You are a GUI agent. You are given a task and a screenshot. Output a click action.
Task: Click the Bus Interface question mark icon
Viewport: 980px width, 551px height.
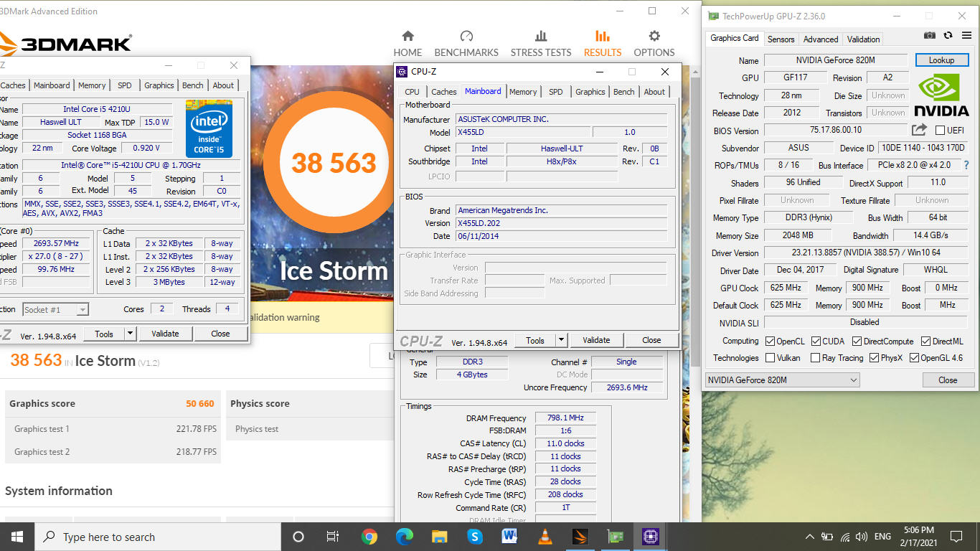pyautogui.click(x=966, y=165)
